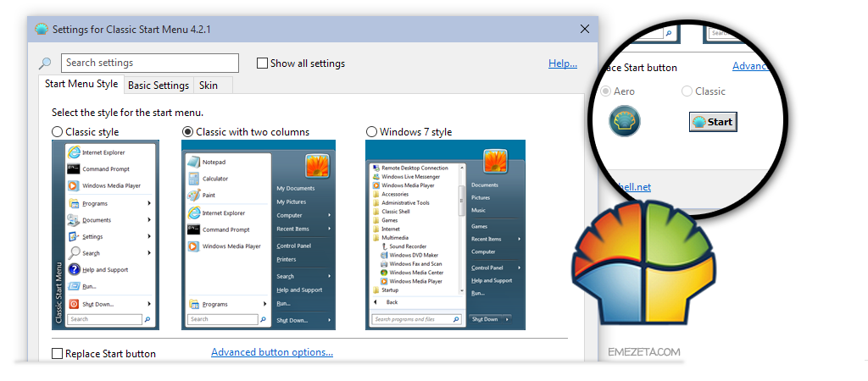Image resolution: width=868 pixels, height=381 pixels.
Task: Click the Search settings input field
Action: pyautogui.click(x=149, y=63)
